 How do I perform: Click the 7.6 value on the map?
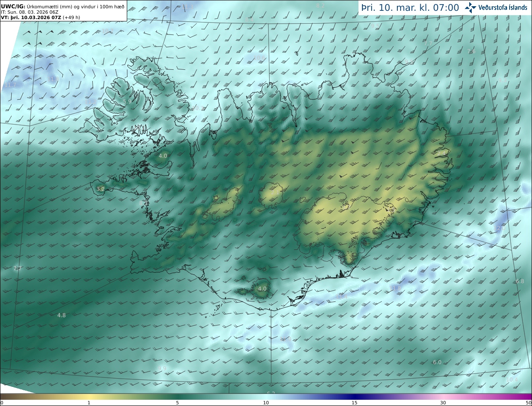tap(471, 51)
